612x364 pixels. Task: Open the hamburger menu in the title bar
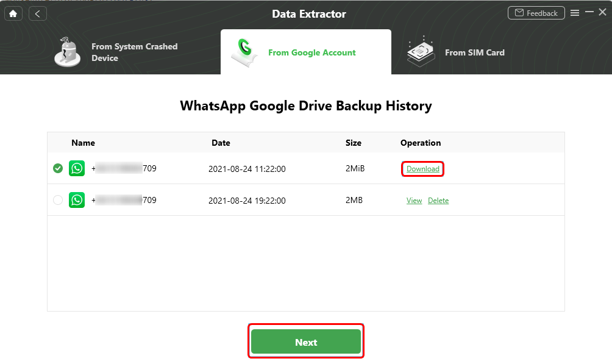[x=575, y=12]
